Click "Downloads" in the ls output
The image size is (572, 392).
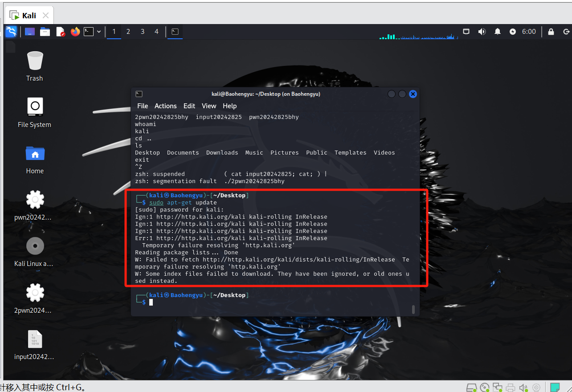(222, 153)
